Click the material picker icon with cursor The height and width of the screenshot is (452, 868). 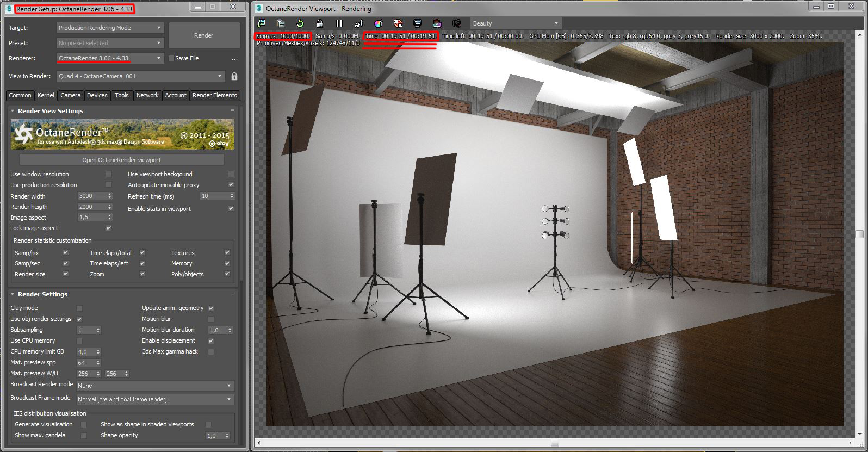(398, 23)
